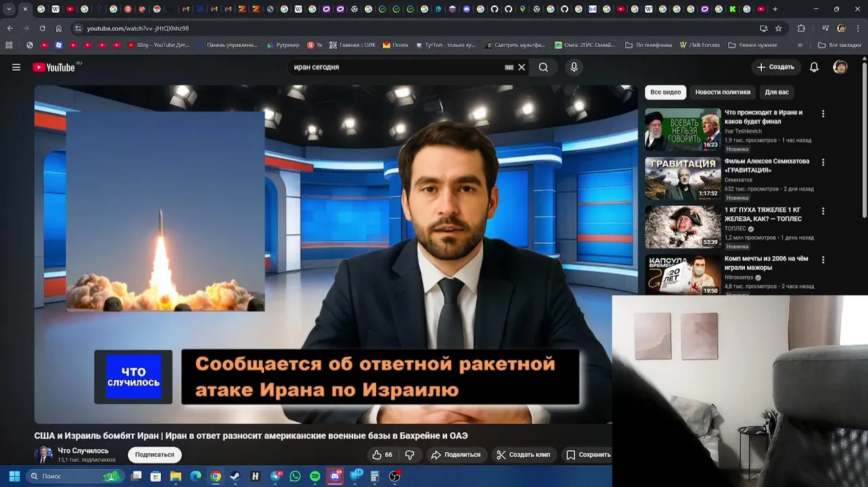Open the 'Все закладки' folder
The image size is (868, 487).
click(x=839, y=45)
